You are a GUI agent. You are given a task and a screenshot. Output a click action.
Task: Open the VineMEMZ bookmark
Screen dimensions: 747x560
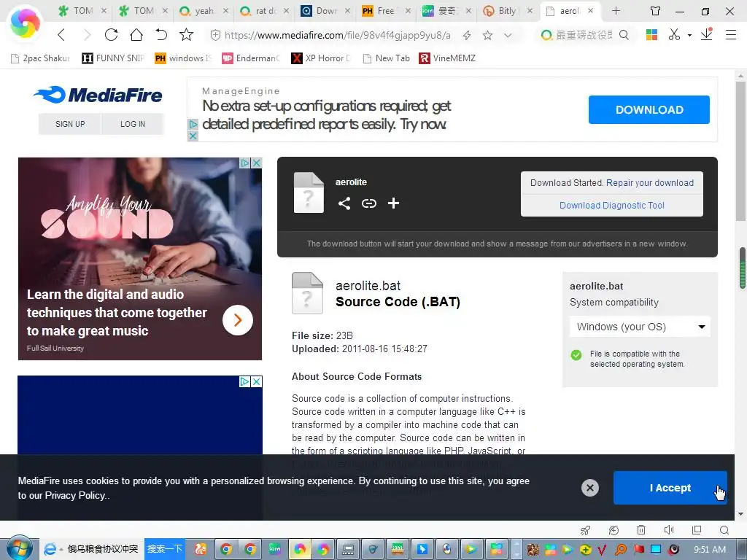pos(447,58)
